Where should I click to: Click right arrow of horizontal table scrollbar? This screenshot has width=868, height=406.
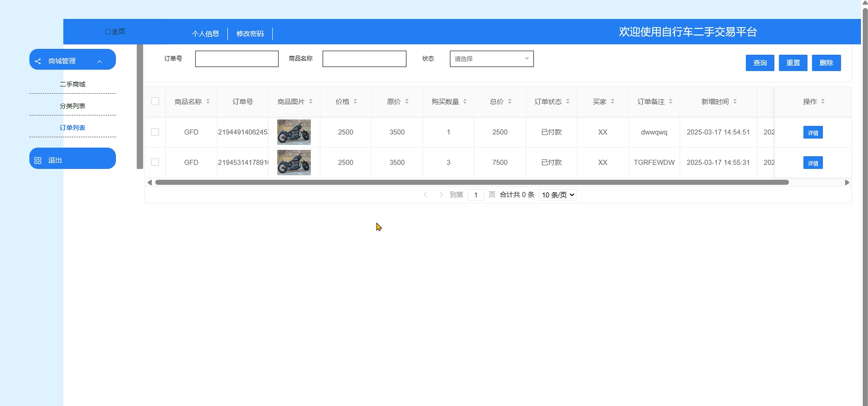coord(847,183)
